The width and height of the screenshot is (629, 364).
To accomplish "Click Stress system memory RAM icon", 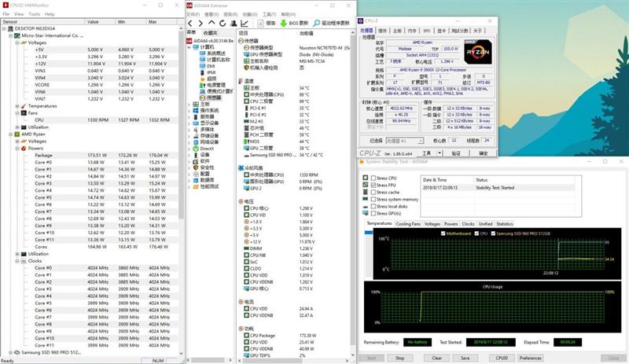I will [x=365, y=199].
